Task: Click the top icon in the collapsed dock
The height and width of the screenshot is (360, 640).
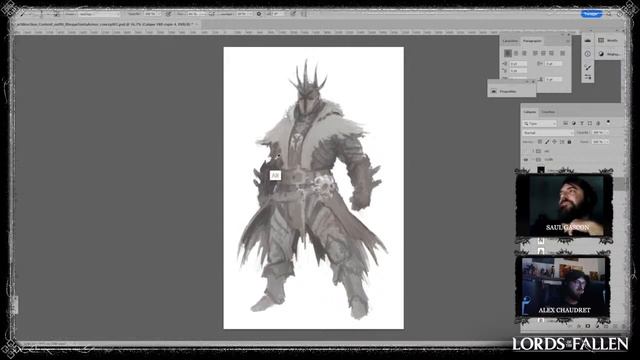Action: click(x=588, y=40)
